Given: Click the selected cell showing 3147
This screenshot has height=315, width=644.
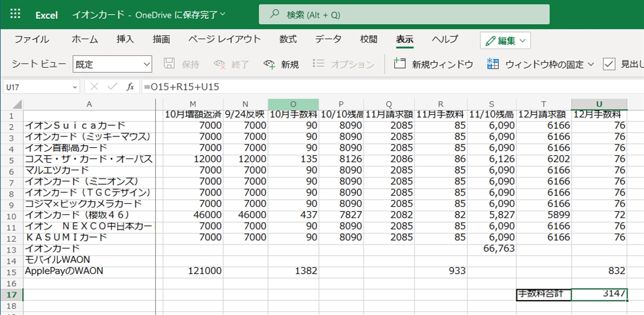Looking at the screenshot, I should pos(599,294).
